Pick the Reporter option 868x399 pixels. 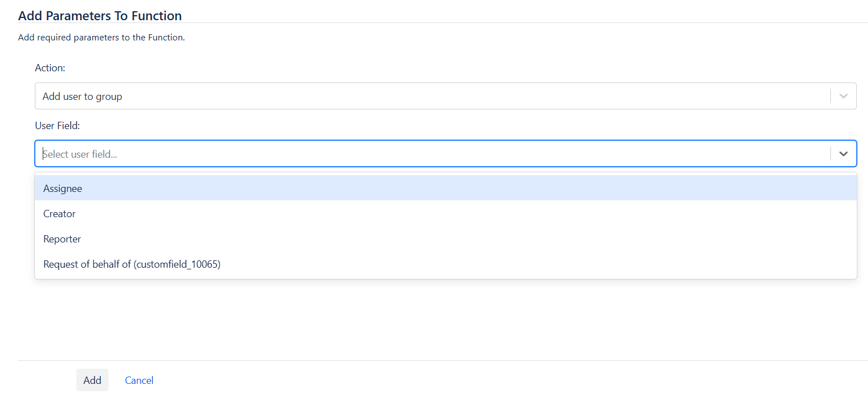tap(62, 239)
